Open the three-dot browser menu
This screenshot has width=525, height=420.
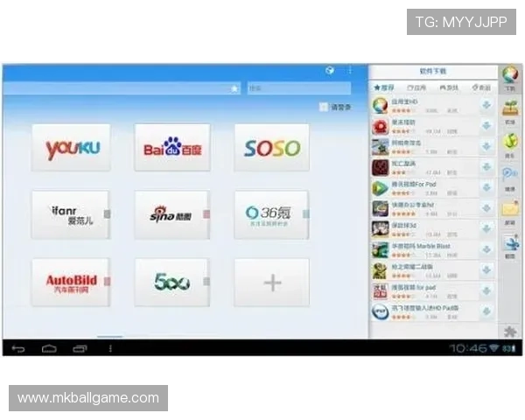(x=349, y=70)
